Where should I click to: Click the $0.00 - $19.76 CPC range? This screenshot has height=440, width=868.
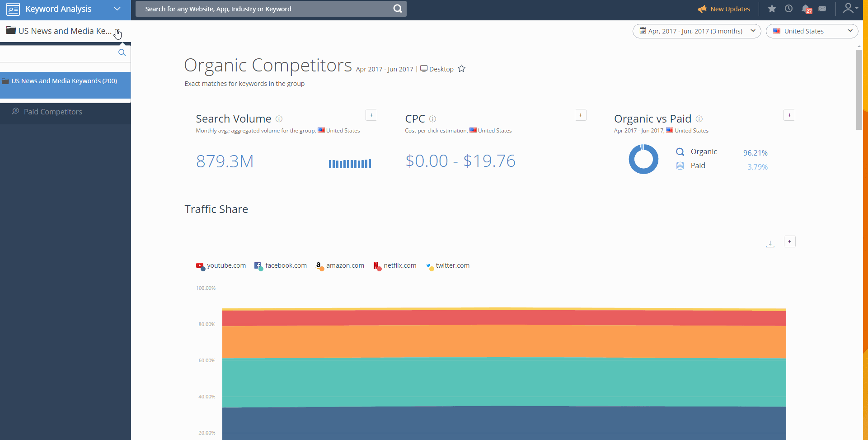(460, 161)
